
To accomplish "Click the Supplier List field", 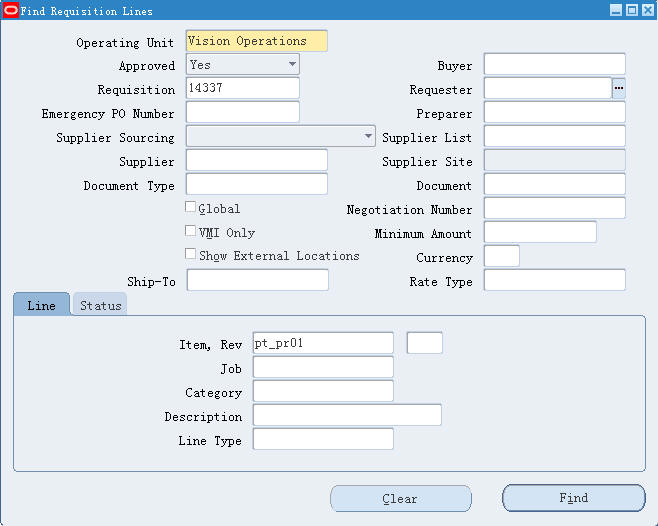I will coord(555,136).
